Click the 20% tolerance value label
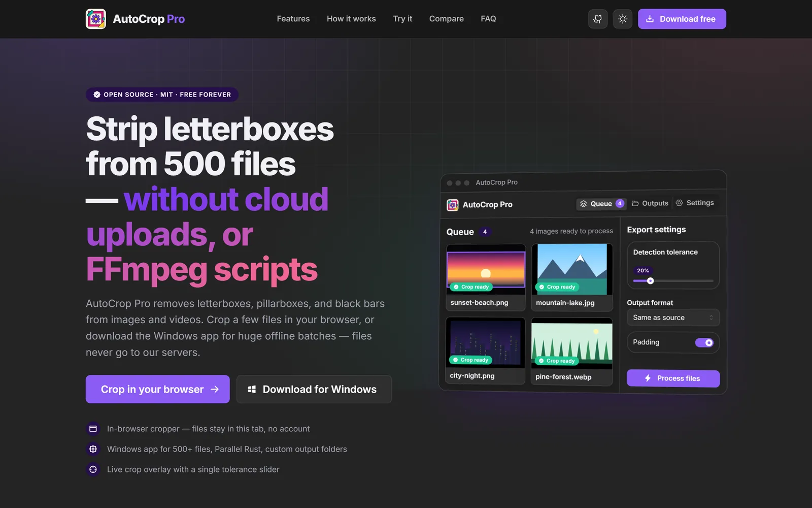812x508 pixels. (643, 271)
